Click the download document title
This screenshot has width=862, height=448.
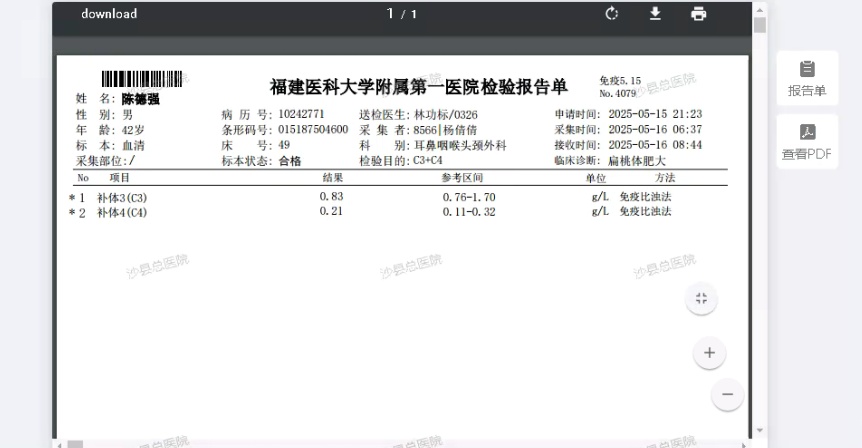point(109,14)
